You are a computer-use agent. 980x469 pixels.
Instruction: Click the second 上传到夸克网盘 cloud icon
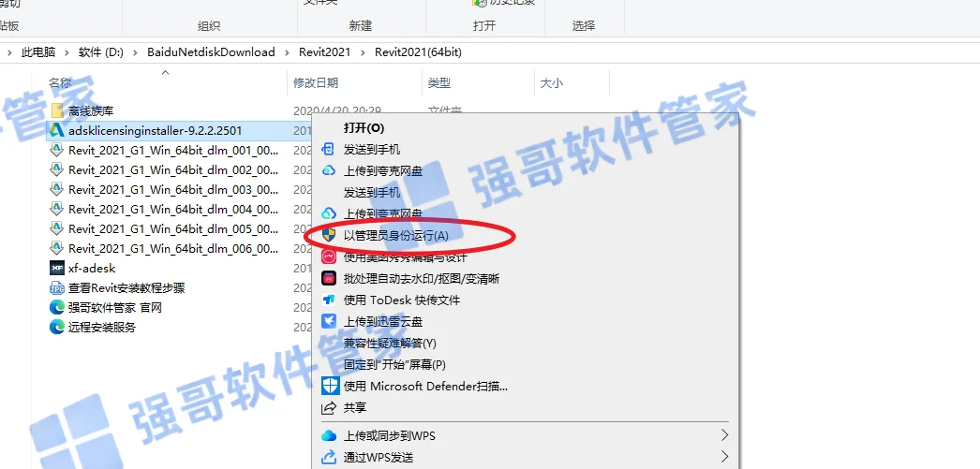point(329,214)
